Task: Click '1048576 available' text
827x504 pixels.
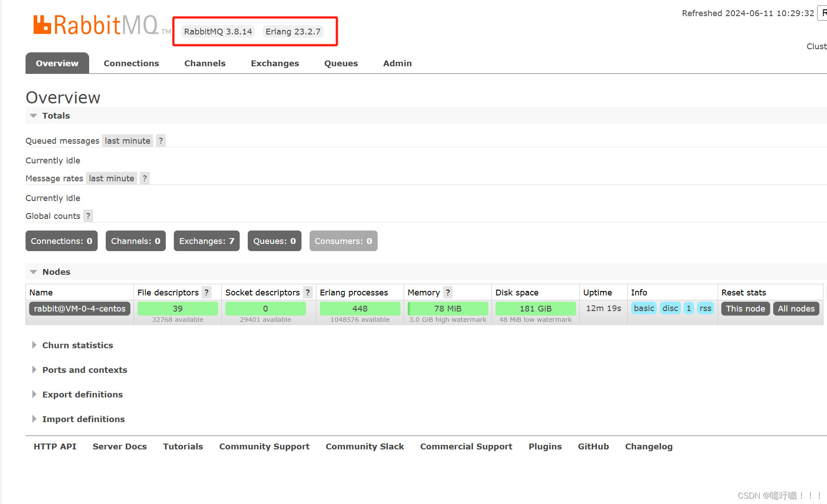Action: click(360, 320)
